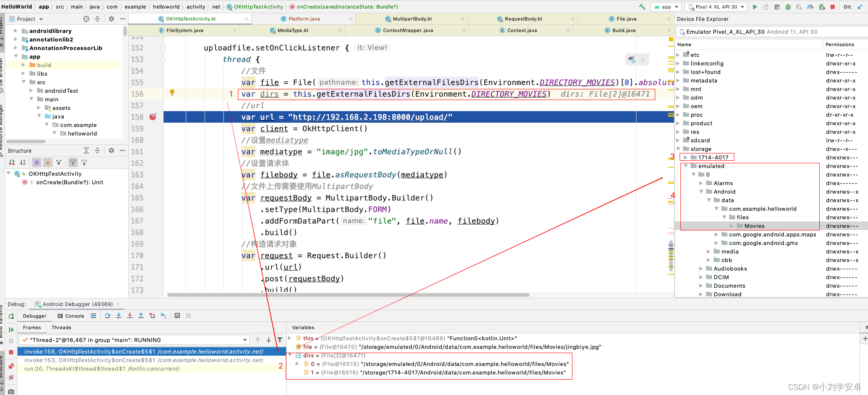Viewport: 868px width, 395px height.
Task: Attach debugger to Android process icon
Action: pyautogui.click(x=821, y=7)
